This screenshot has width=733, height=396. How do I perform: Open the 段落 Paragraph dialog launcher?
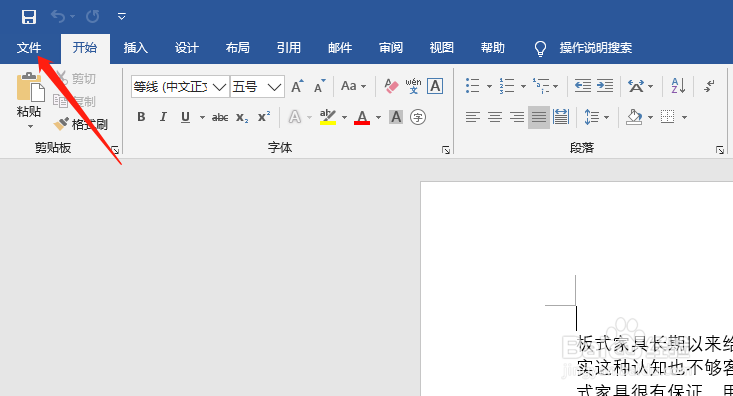[x=720, y=150]
